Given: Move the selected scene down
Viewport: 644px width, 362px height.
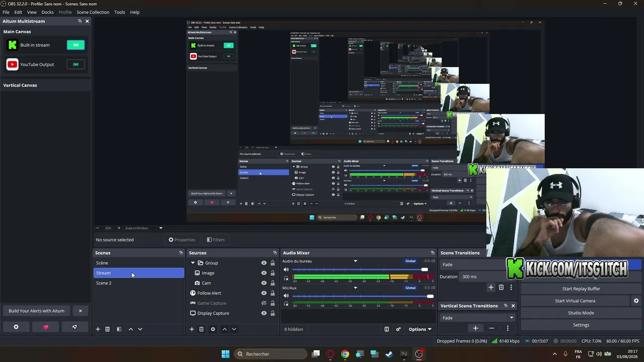Looking at the screenshot, I should pyautogui.click(x=140, y=329).
